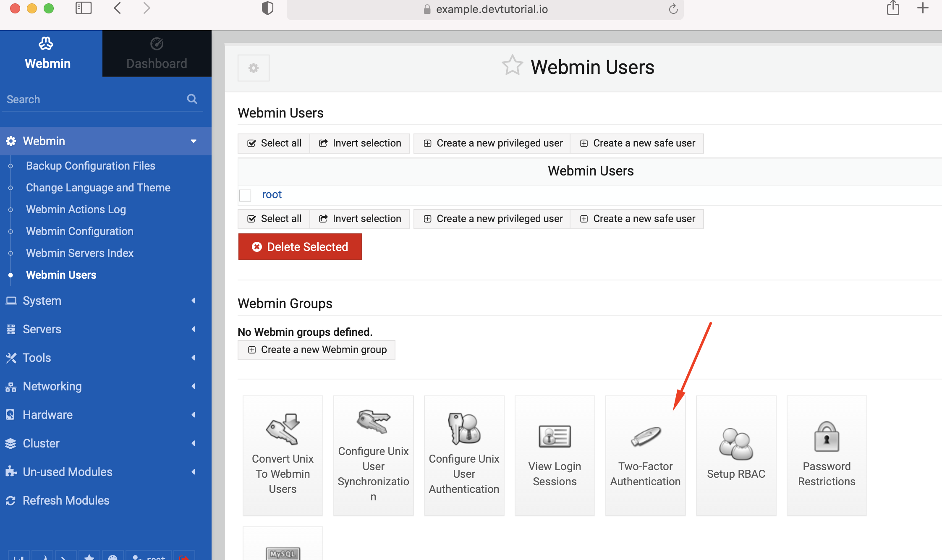942x560 pixels.
Task: Click Create a new safe user, upper row
Action: (637, 144)
